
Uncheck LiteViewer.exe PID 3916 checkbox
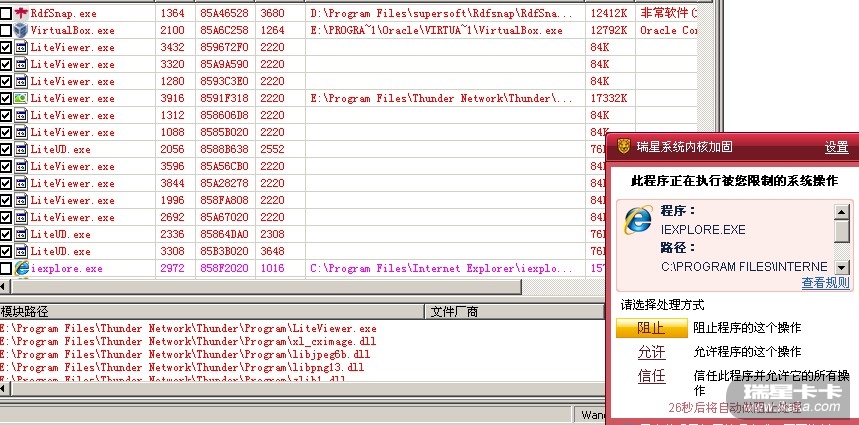(x=6, y=98)
